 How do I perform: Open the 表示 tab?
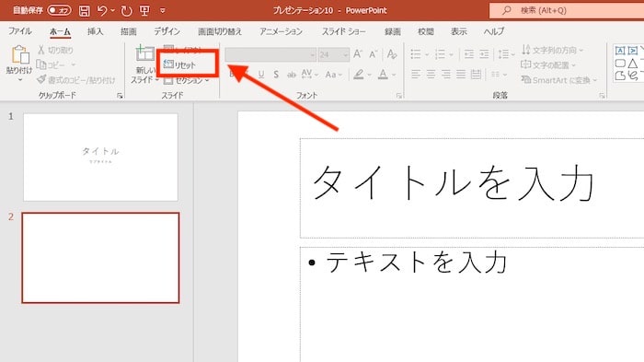pyautogui.click(x=459, y=31)
